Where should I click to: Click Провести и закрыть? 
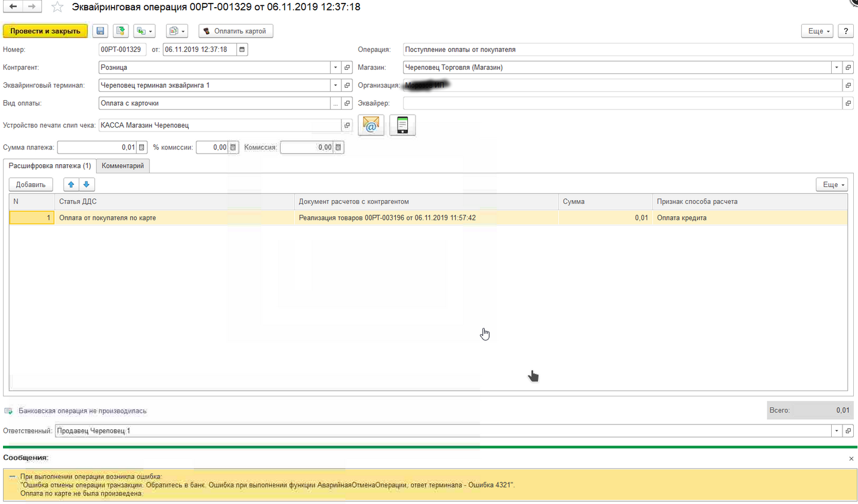pyautogui.click(x=45, y=31)
